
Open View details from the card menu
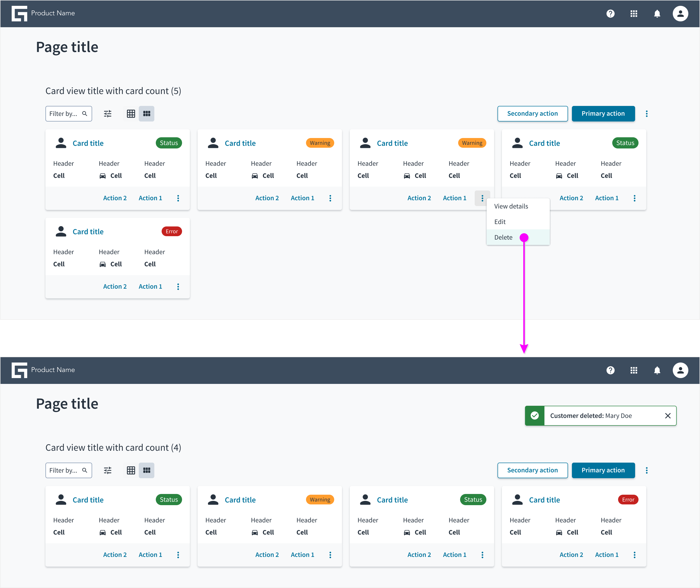point(517,206)
